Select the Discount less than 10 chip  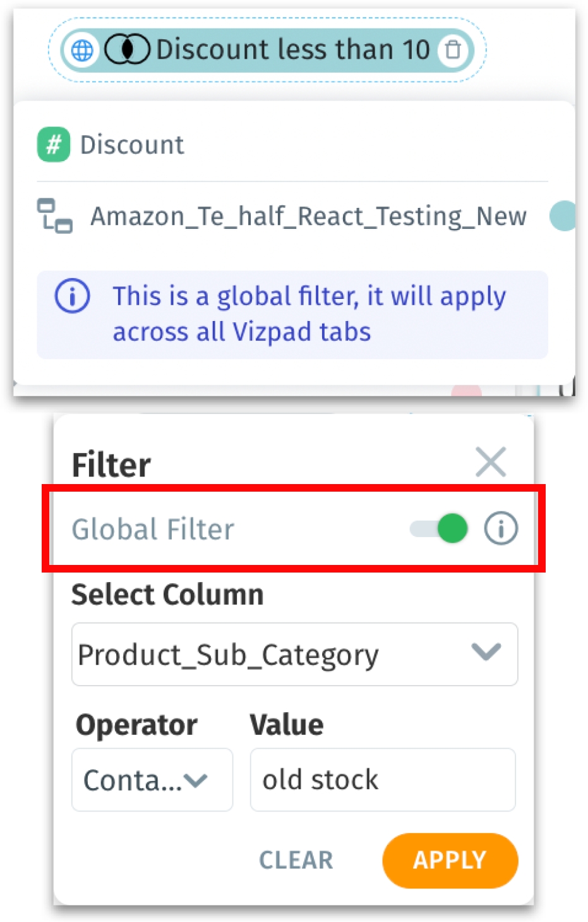tap(267, 50)
